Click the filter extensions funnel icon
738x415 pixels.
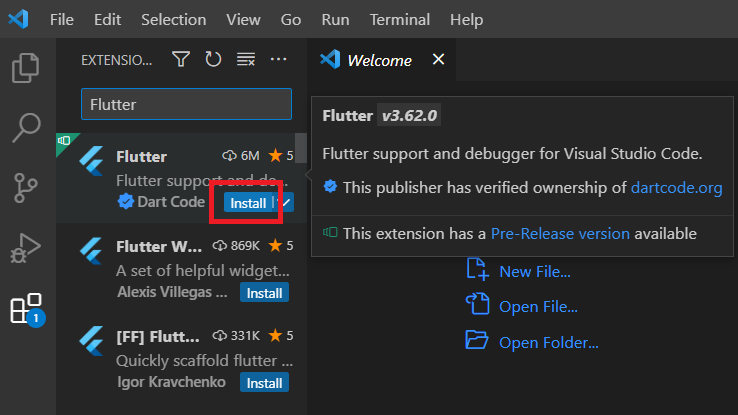180,60
